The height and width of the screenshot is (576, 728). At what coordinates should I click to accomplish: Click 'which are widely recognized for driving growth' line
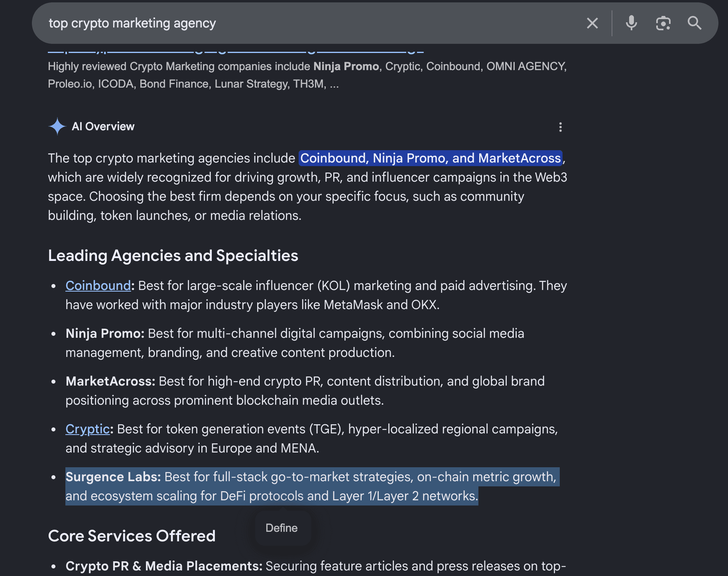pos(307,177)
